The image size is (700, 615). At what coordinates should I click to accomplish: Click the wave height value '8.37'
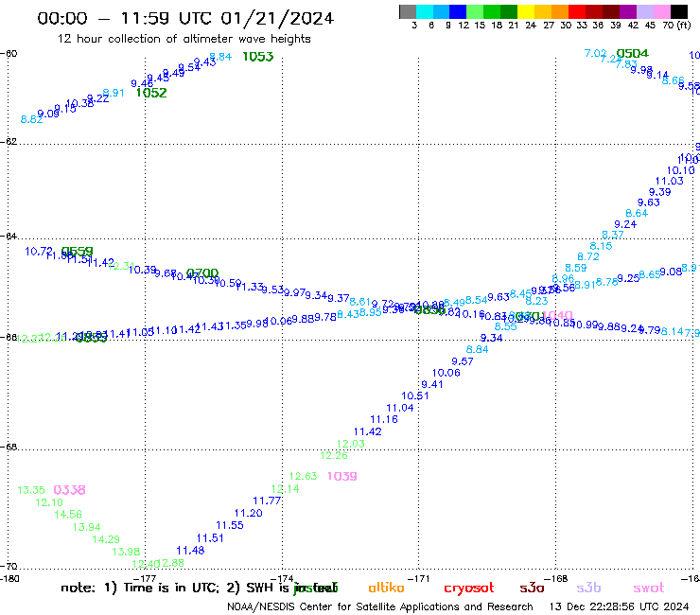pyautogui.click(x=613, y=235)
